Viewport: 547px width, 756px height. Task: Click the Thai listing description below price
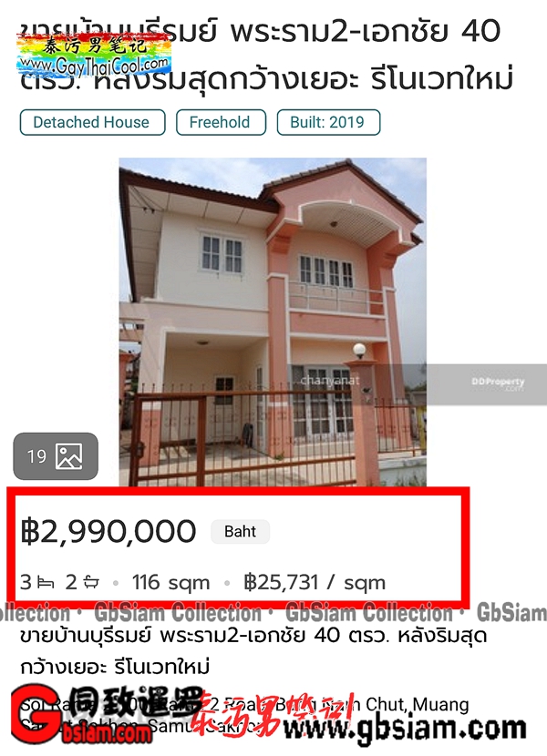(x=253, y=651)
